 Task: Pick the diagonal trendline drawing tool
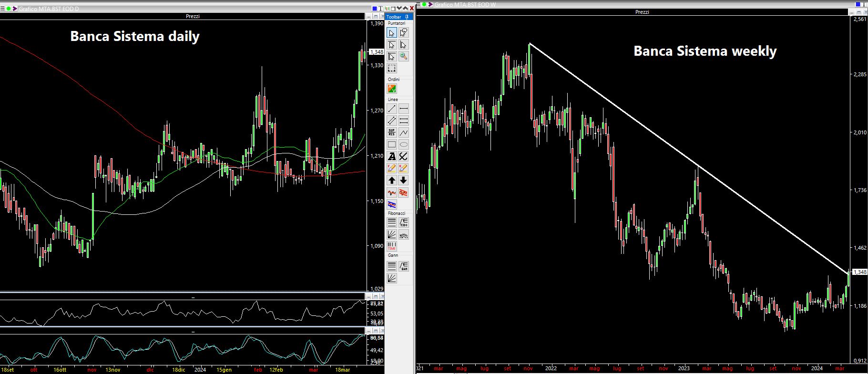tap(391, 109)
